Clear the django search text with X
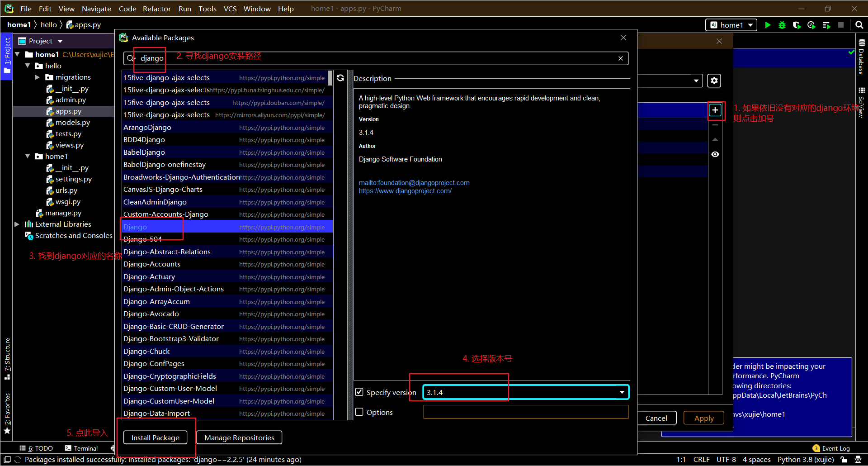Image resolution: width=868 pixels, height=466 pixels. pos(621,58)
